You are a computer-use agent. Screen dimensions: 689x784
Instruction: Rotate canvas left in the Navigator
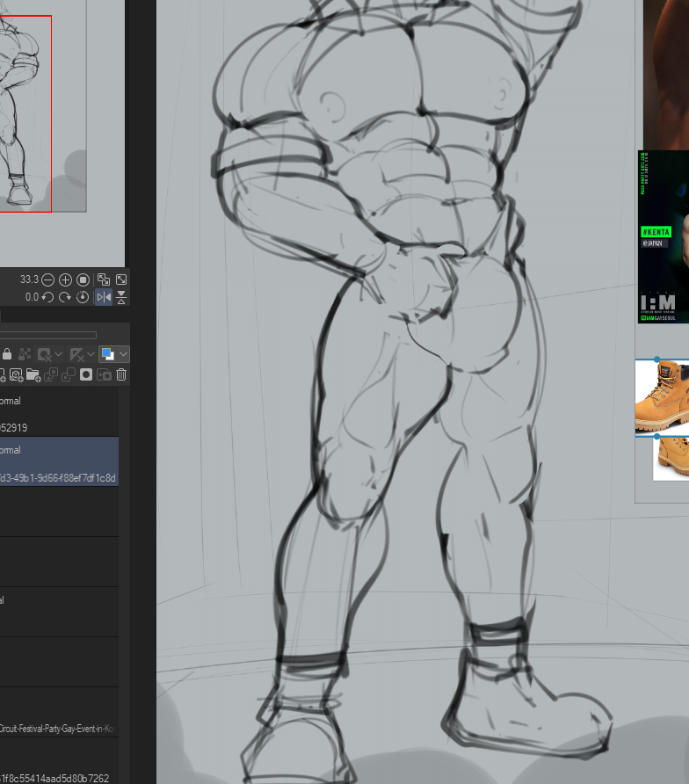(x=48, y=297)
